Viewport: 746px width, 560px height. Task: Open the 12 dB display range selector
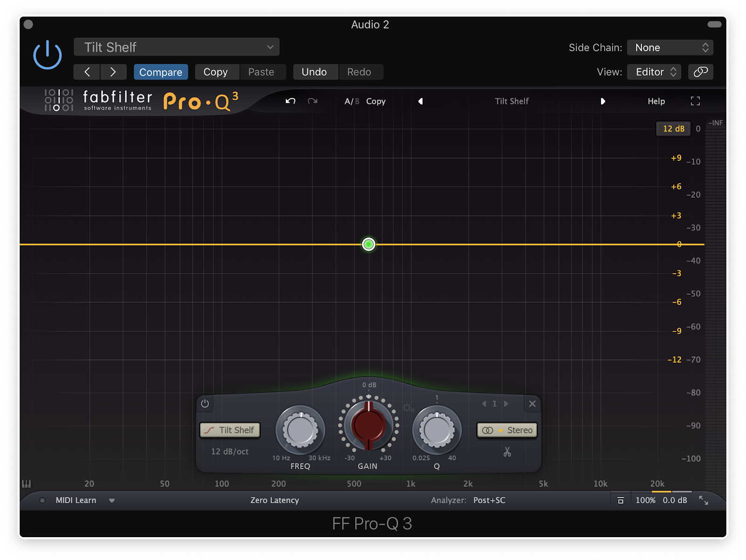[x=673, y=129]
